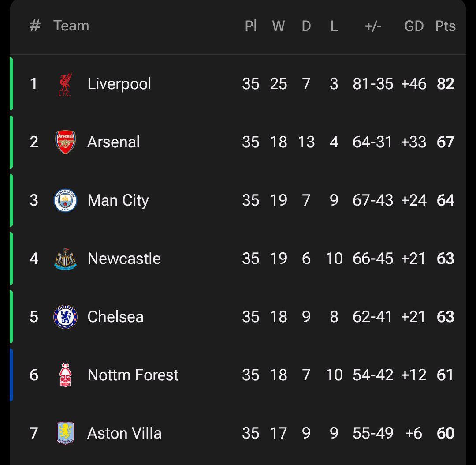The width and height of the screenshot is (476, 465).
Task: Click the Nottm Forest club crest icon
Action: pyautogui.click(x=65, y=375)
